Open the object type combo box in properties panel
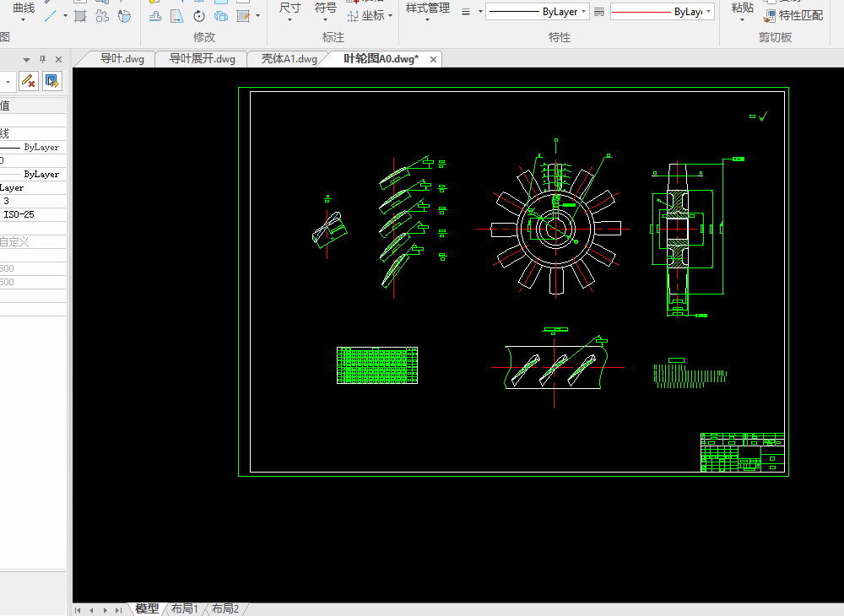 tap(8, 82)
